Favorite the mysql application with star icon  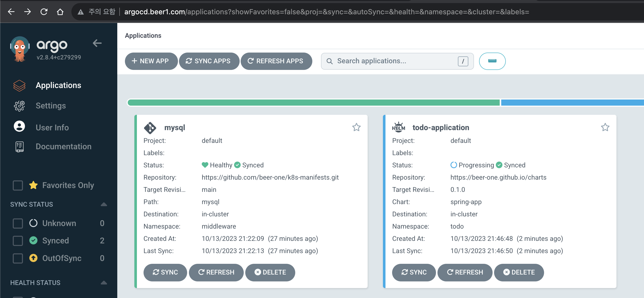click(x=356, y=127)
